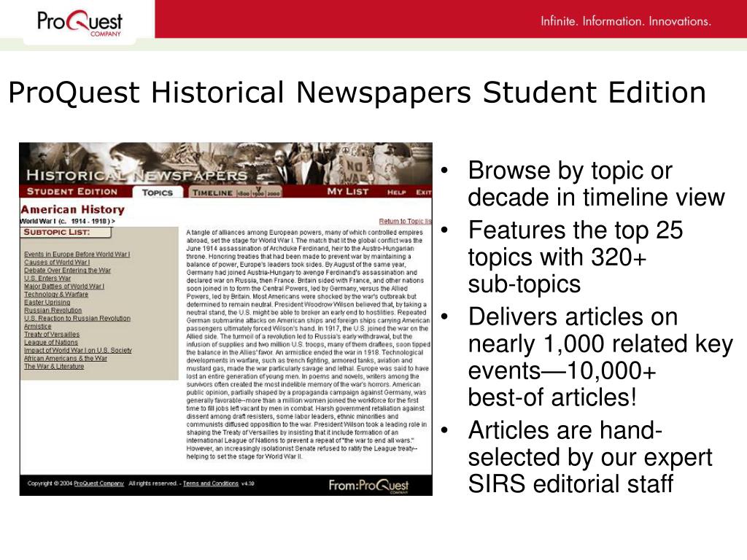This screenshot has width=747, height=560.
Task: Click the bullet 'Features the top 25 topics'
Action: 576,257
